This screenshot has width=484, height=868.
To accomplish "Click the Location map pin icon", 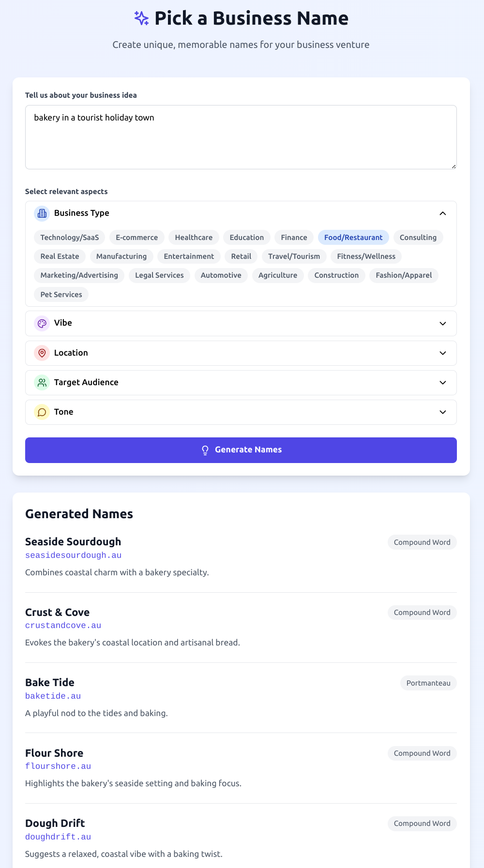I will [42, 353].
